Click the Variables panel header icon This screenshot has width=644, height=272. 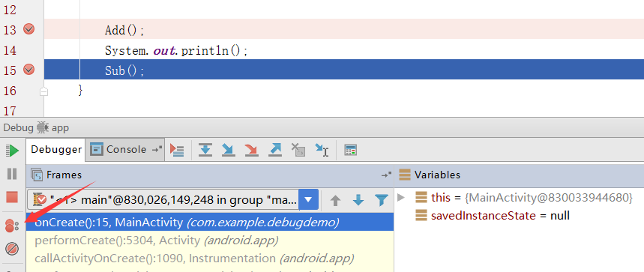[x=405, y=175]
